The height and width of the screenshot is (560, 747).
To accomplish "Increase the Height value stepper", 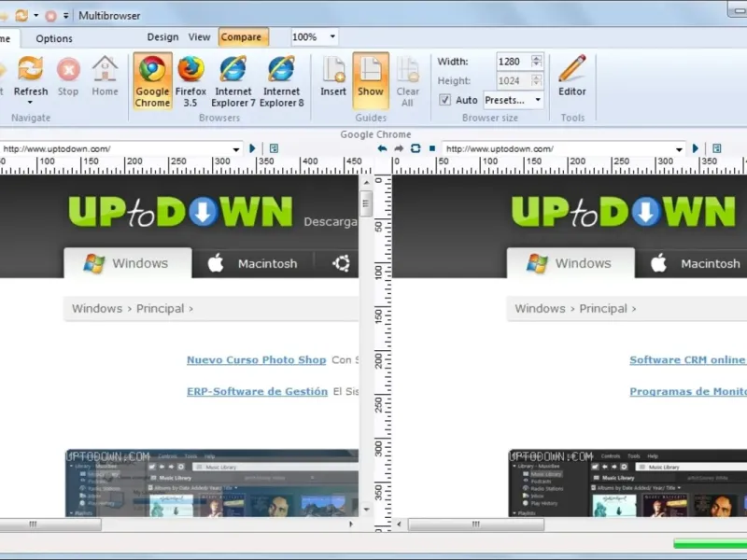I will pos(536,77).
